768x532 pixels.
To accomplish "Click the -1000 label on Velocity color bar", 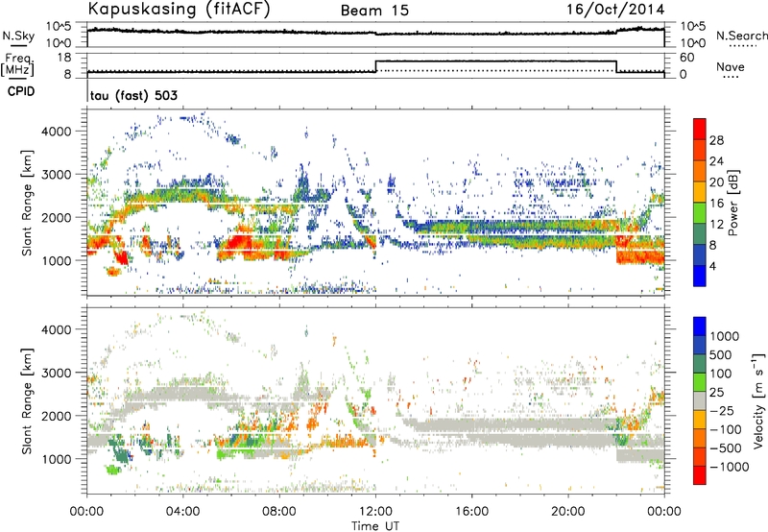I will (729, 467).
